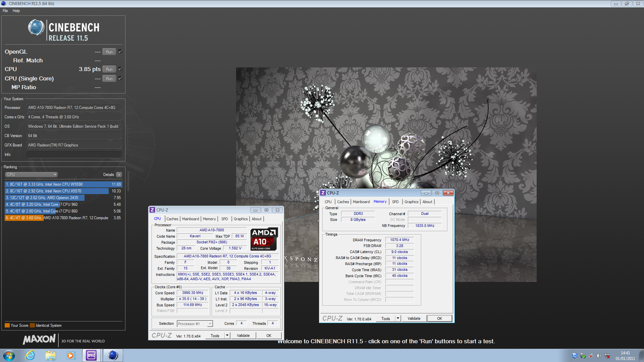Image resolution: width=644 pixels, height=362 pixels.
Task: Click AMD A10 logo in CPU-Z
Action: 264,239
